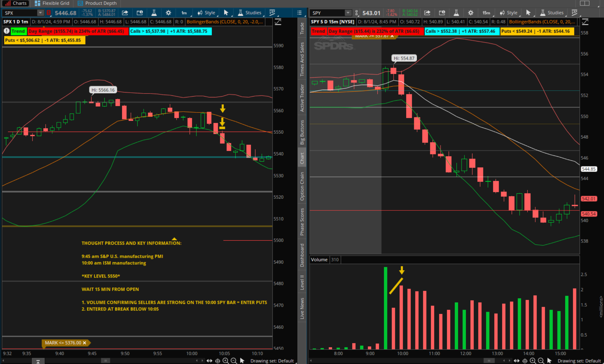
Task: Open the 15m timeframe dropdown on SPY
Action: pyautogui.click(x=487, y=13)
